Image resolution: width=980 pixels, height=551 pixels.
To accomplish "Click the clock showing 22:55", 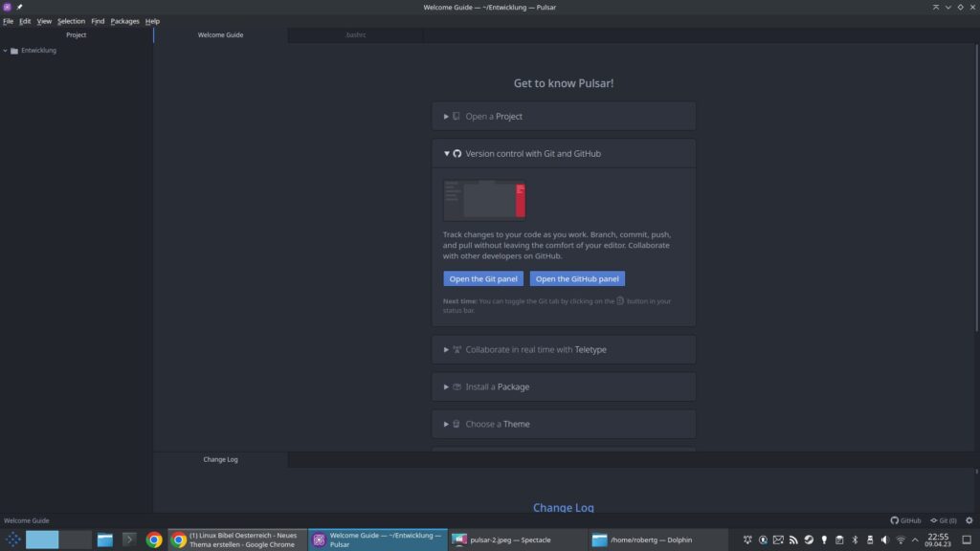I will coord(938,540).
